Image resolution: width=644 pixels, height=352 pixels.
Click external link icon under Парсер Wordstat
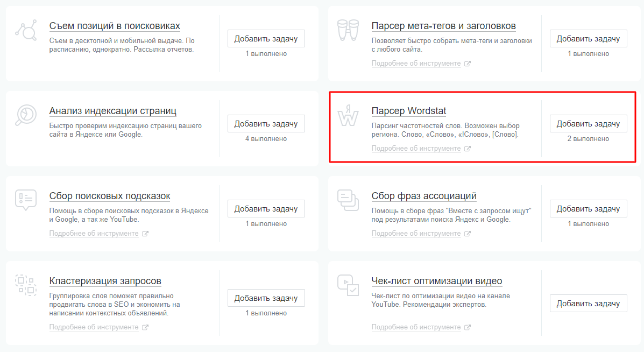tap(468, 149)
